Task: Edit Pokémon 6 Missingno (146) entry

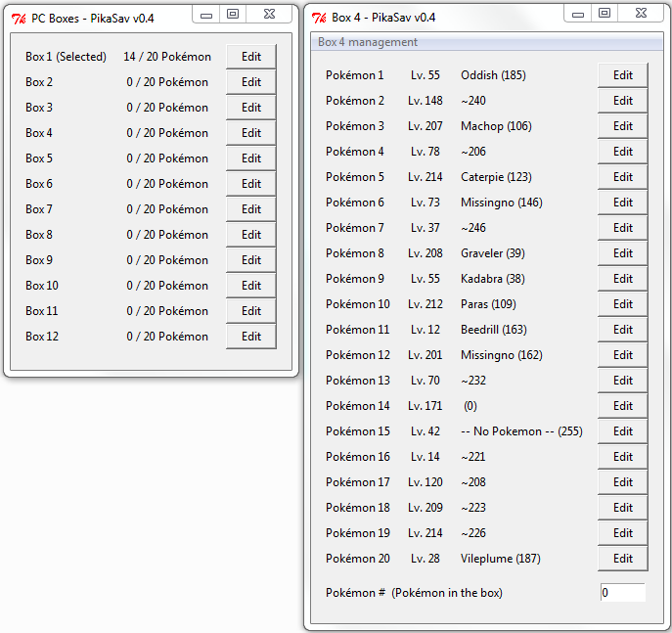Action: [623, 203]
